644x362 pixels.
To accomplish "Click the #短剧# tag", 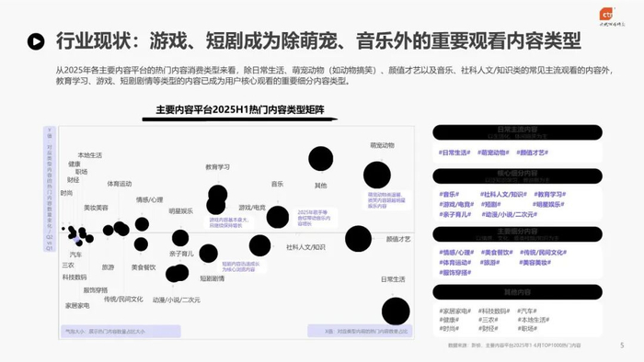I will (x=490, y=204).
